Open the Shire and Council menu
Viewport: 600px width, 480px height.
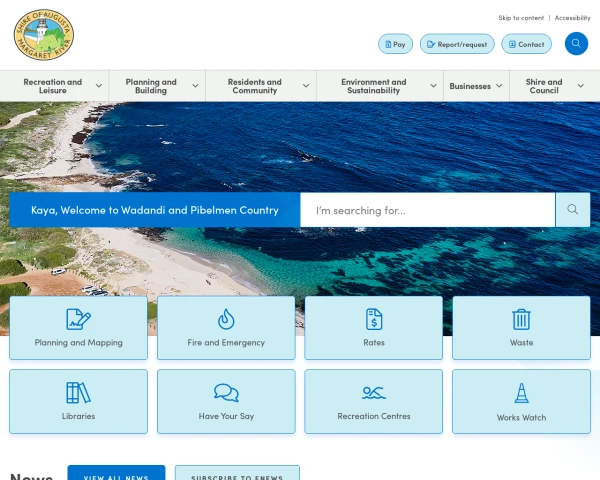point(554,86)
